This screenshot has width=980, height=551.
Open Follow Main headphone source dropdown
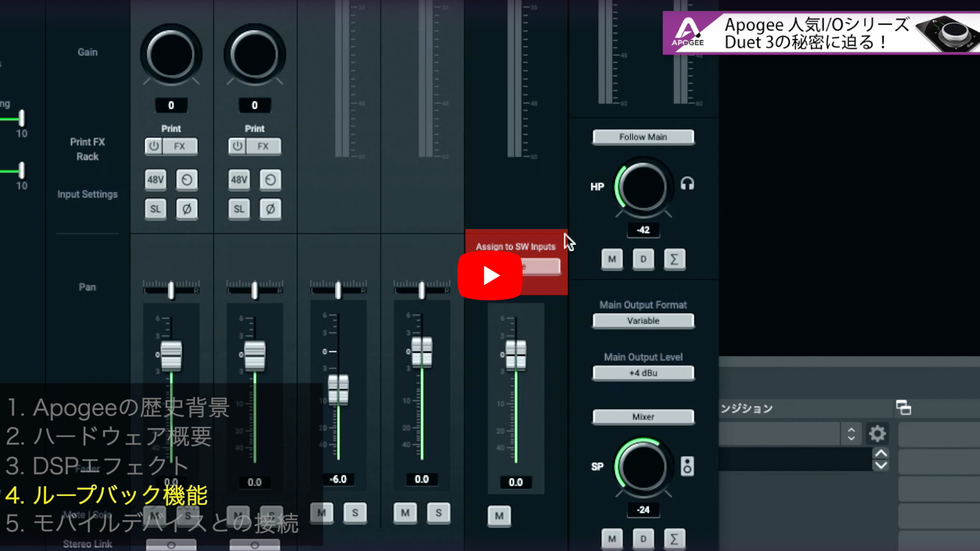[643, 137]
